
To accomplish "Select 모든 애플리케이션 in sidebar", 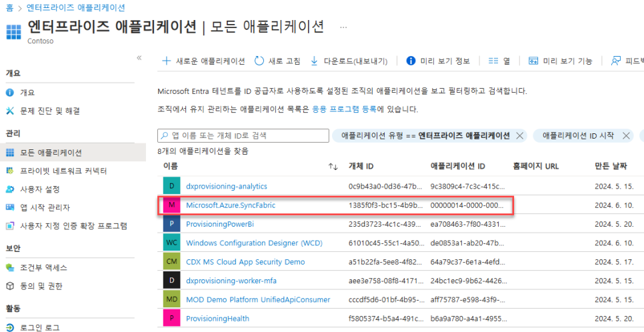I will (73, 153).
